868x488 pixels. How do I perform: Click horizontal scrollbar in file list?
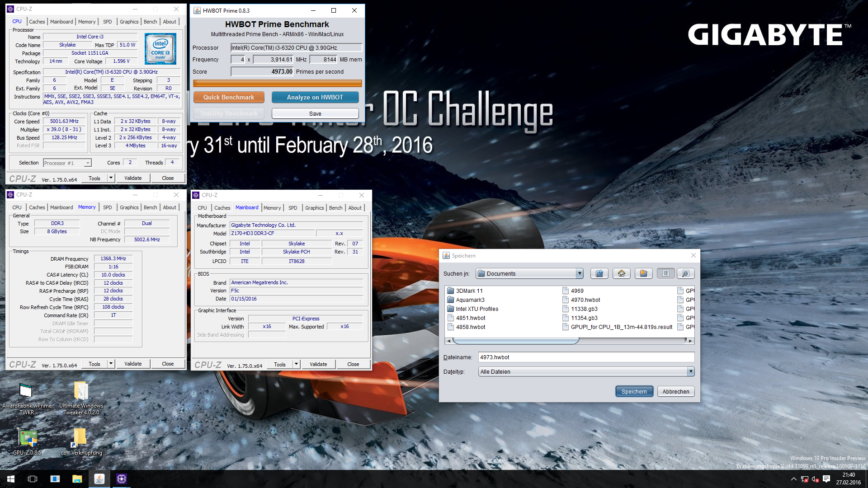pos(516,341)
